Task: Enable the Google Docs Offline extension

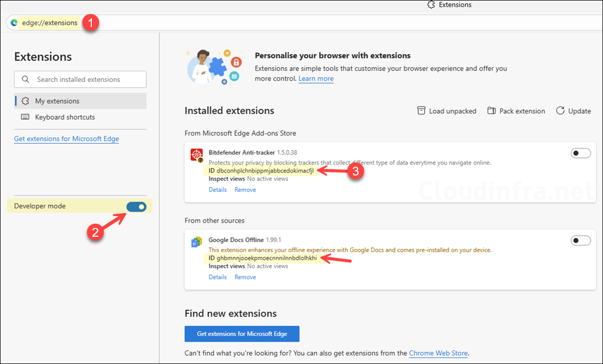Action: (580, 240)
